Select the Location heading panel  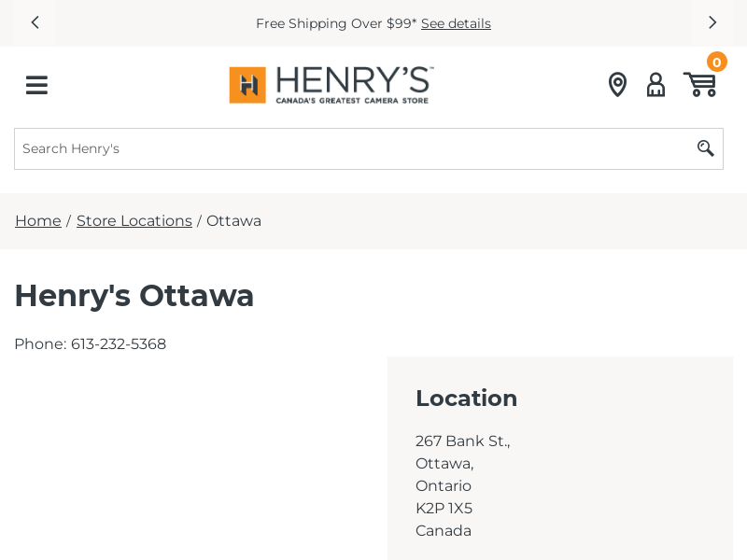(x=467, y=399)
